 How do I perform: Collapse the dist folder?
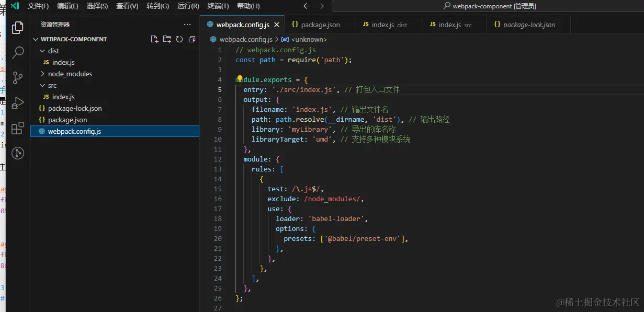(x=43, y=51)
